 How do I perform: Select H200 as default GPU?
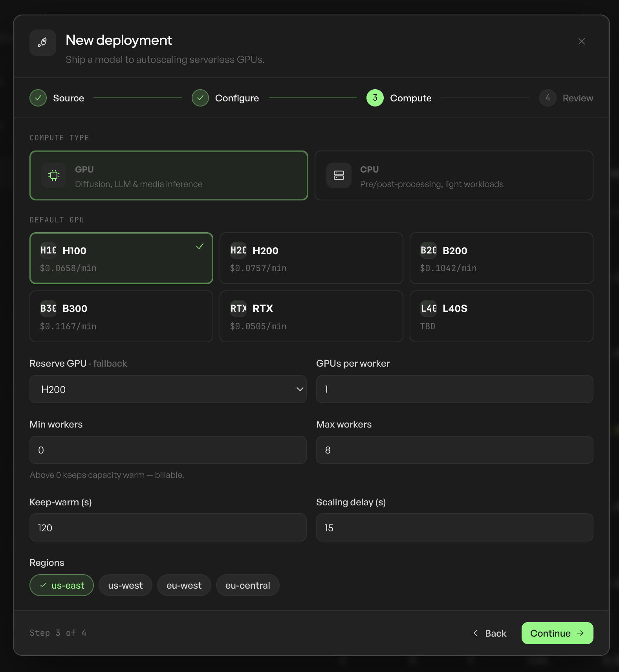[311, 258]
